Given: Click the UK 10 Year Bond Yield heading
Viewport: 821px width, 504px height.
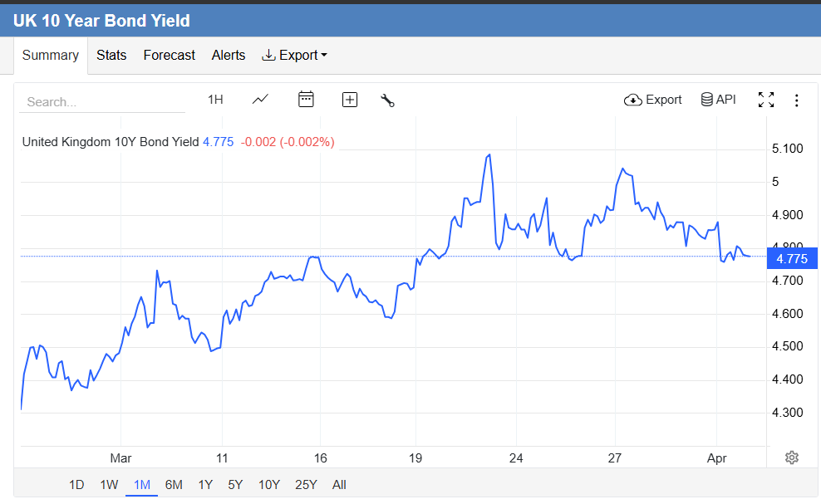Looking at the screenshot, I should [101, 21].
